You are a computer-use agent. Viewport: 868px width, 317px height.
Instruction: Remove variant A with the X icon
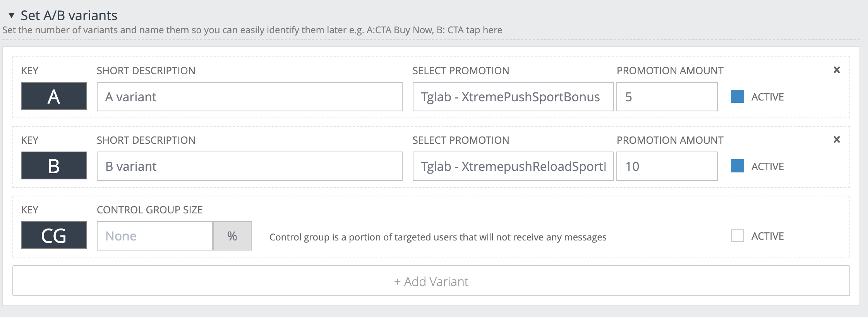point(837,70)
